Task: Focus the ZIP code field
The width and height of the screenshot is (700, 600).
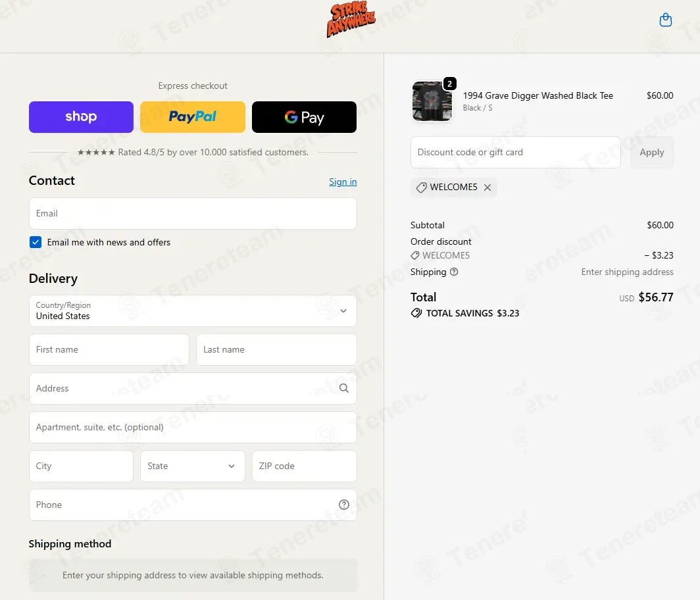Action: 305,466
